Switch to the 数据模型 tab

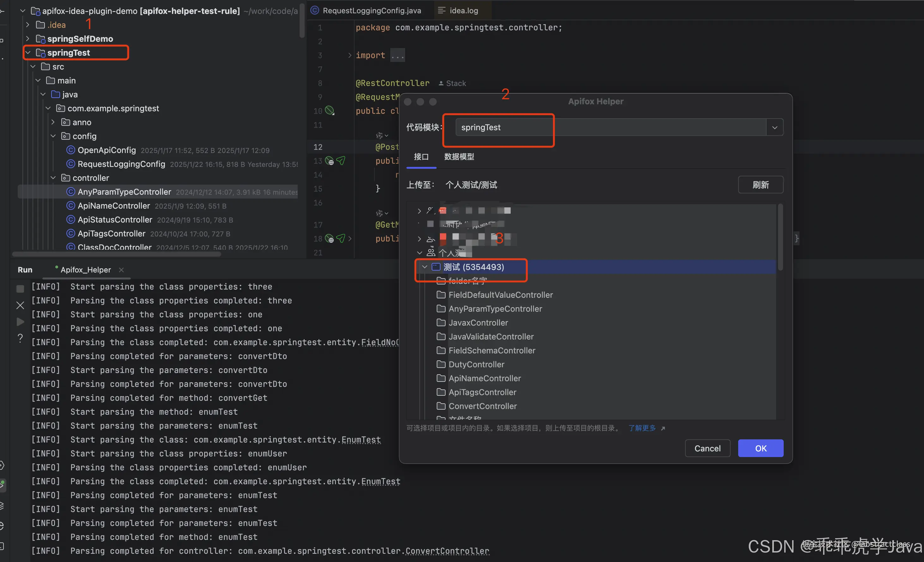pyautogui.click(x=459, y=157)
